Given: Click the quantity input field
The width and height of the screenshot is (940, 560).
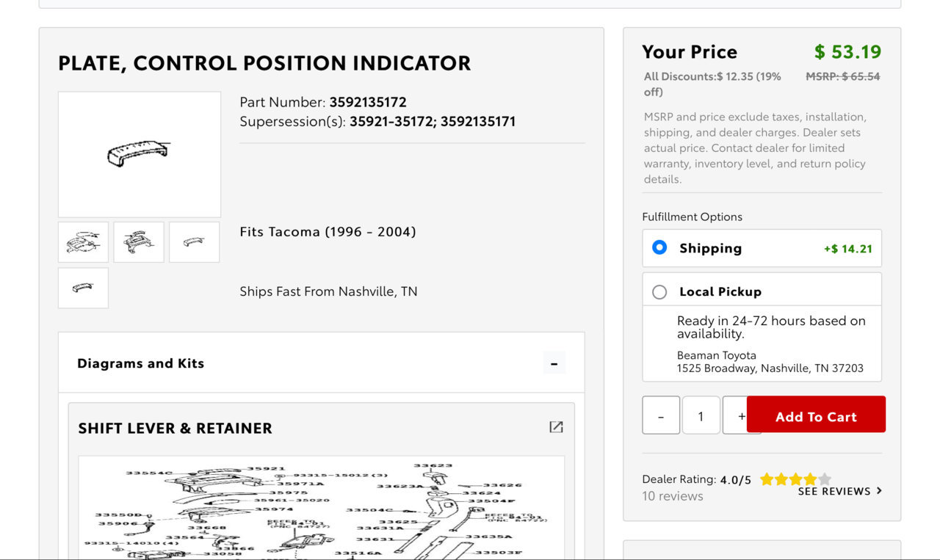Looking at the screenshot, I should coord(701,415).
